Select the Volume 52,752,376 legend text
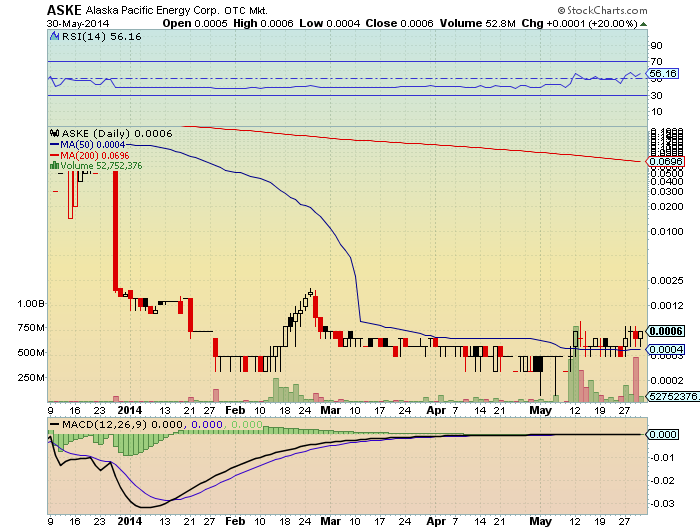 (101, 166)
